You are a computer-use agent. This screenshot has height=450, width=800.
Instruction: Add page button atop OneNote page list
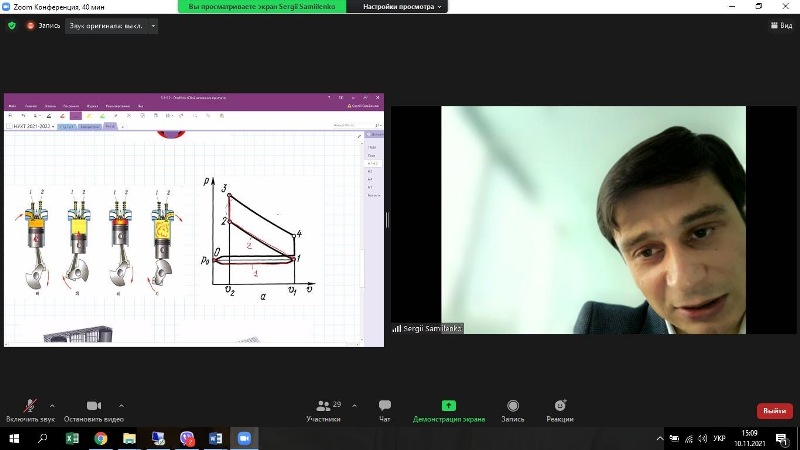point(374,135)
